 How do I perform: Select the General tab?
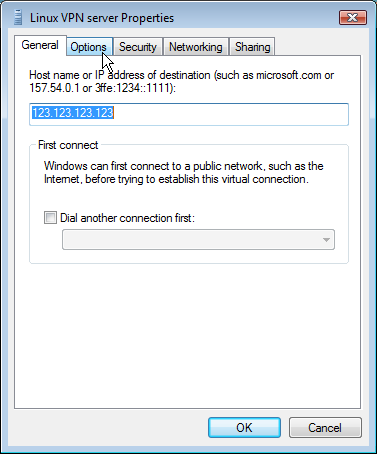pos(40,45)
